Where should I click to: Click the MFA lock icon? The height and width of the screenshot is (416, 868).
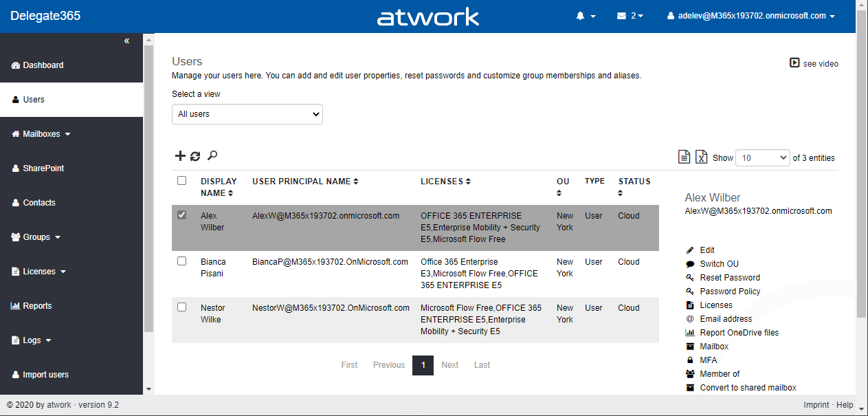click(690, 360)
